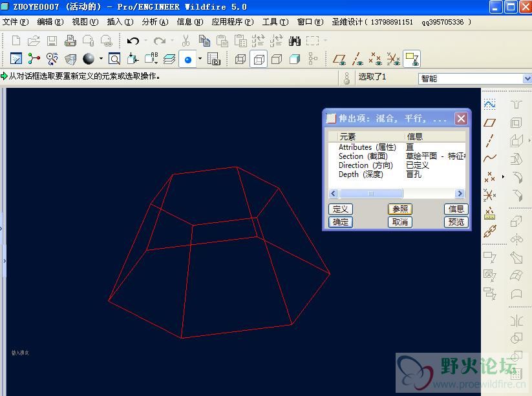Toggle datum points visibility
The image size is (532, 396).
coord(376,59)
